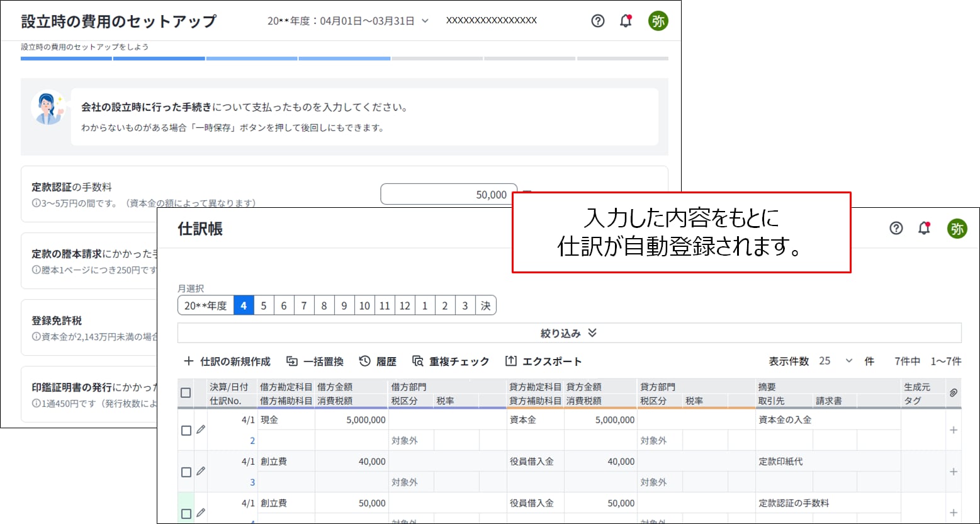Image resolution: width=980 pixels, height=524 pixels.
Task: Tick the checkbox for the 定款印紙代 entry
Action: coord(186,472)
